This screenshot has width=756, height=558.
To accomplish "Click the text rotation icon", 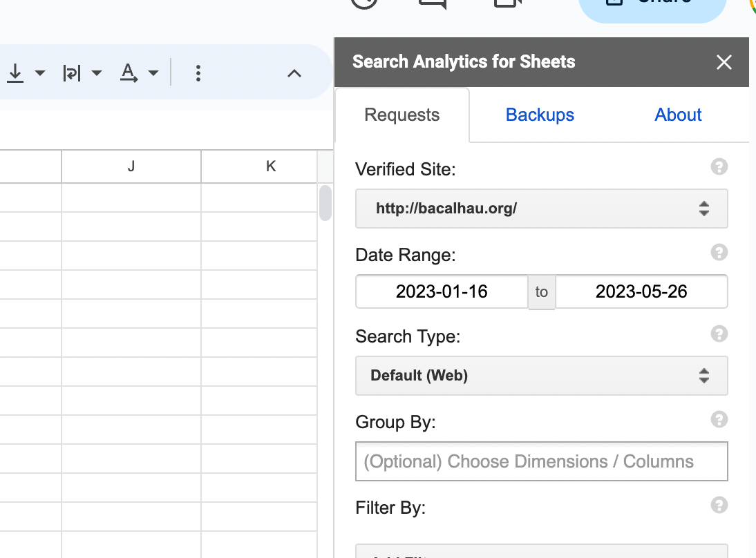I will (x=129, y=73).
